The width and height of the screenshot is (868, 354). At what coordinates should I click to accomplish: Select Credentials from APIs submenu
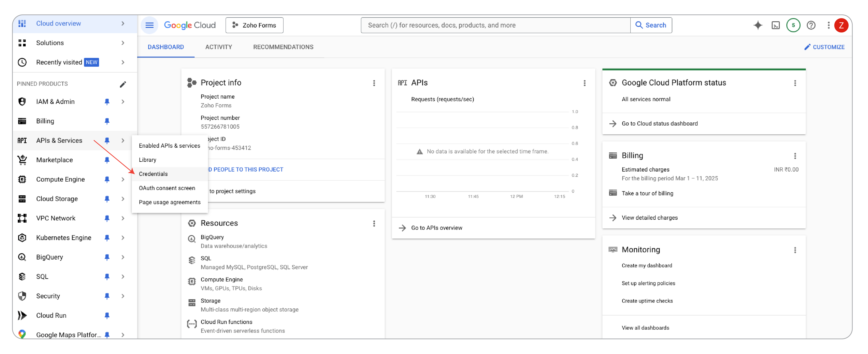(153, 174)
